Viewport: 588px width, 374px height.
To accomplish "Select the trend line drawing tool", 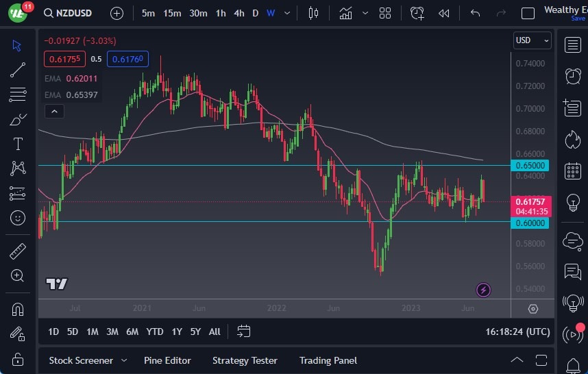I will (18, 69).
